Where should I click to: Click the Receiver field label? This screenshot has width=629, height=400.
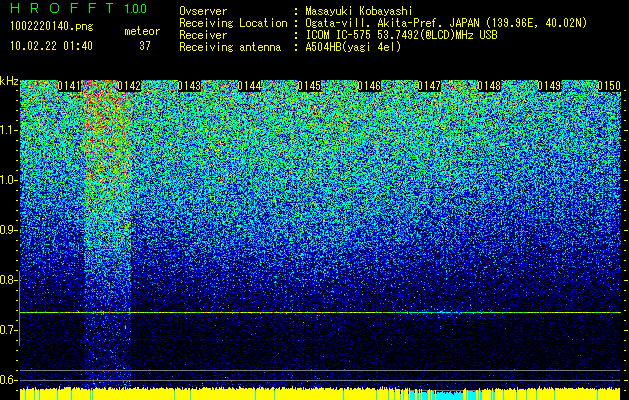pyautogui.click(x=203, y=35)
